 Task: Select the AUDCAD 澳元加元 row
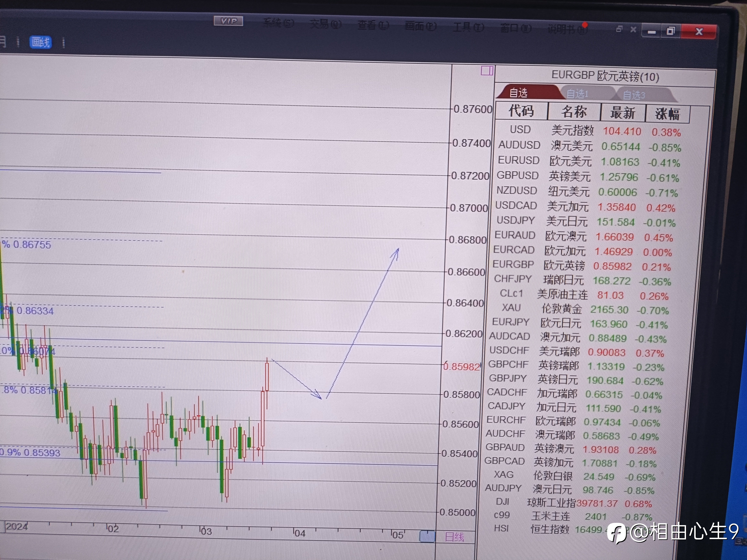579,337
